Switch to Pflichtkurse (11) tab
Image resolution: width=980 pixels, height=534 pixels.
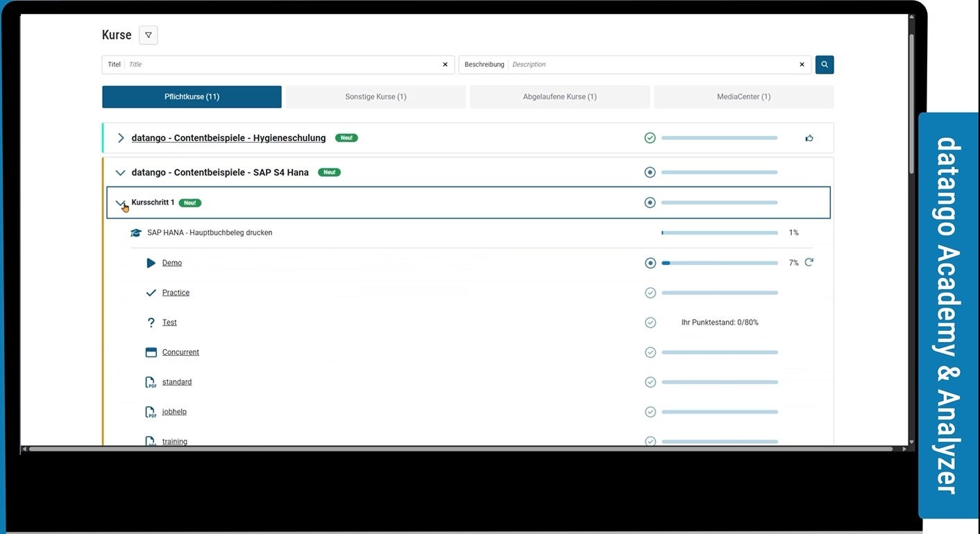pyautogui.click(x=192, y=97)
